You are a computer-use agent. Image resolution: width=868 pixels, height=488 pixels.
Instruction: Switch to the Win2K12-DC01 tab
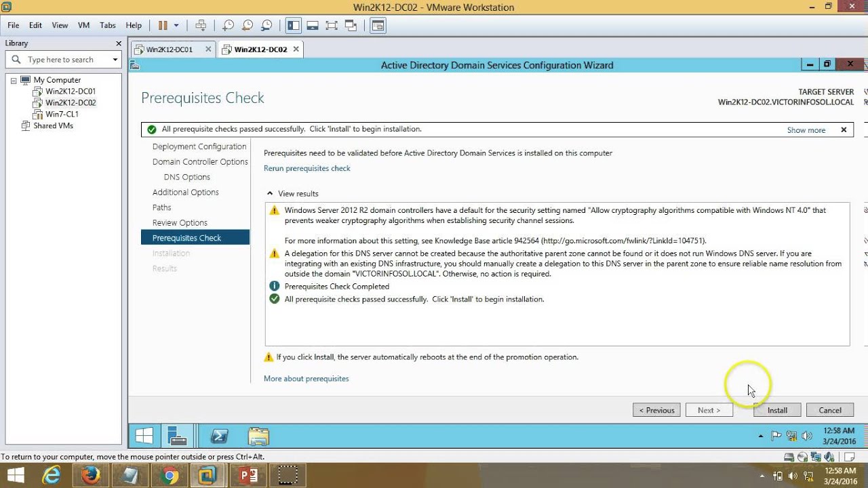coord(170,49)
